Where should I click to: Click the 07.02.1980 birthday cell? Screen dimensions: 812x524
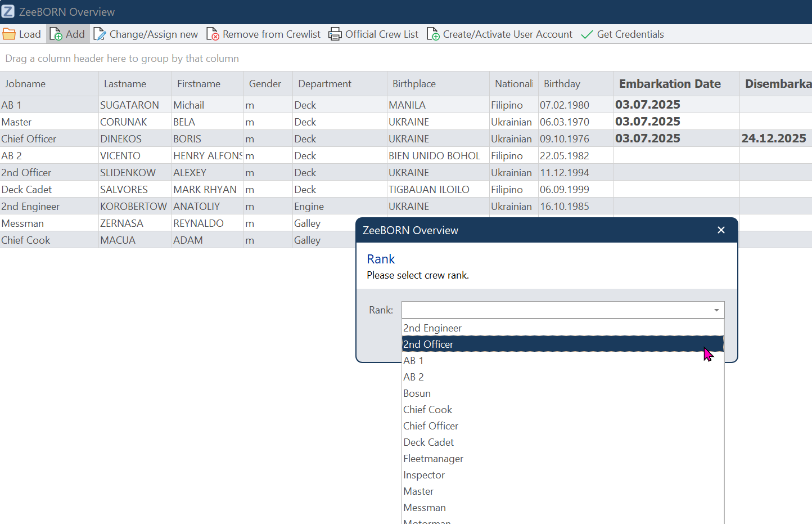pos(576,105)
